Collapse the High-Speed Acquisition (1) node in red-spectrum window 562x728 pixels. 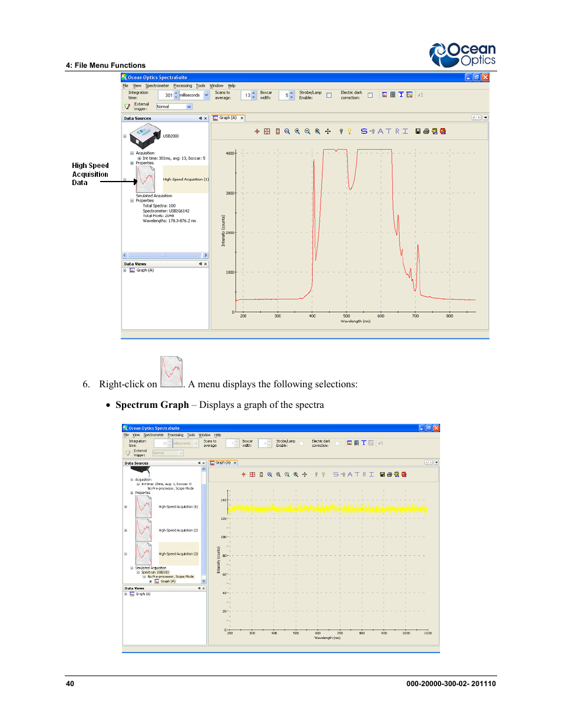point(125,179)
